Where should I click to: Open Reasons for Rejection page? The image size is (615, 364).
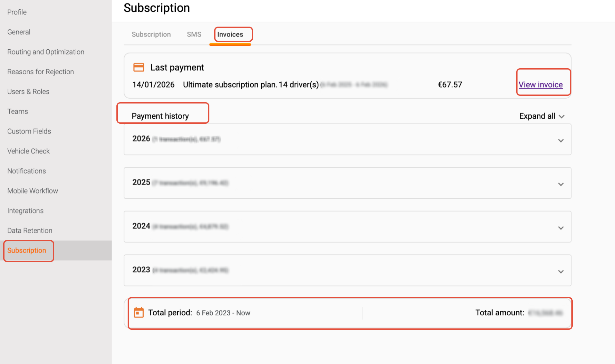(x=41, y=72)
